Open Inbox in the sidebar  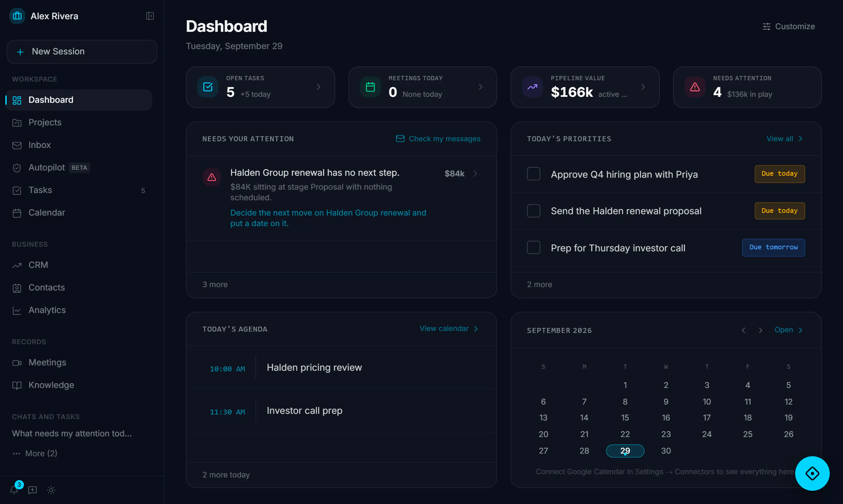[79, 145]
